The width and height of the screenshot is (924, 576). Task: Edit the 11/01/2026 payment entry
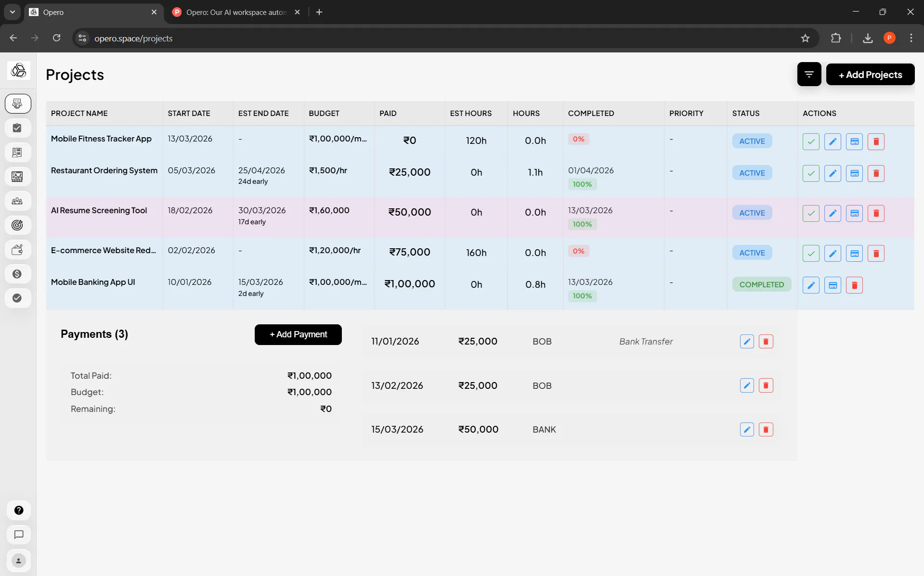pos(747,342)
